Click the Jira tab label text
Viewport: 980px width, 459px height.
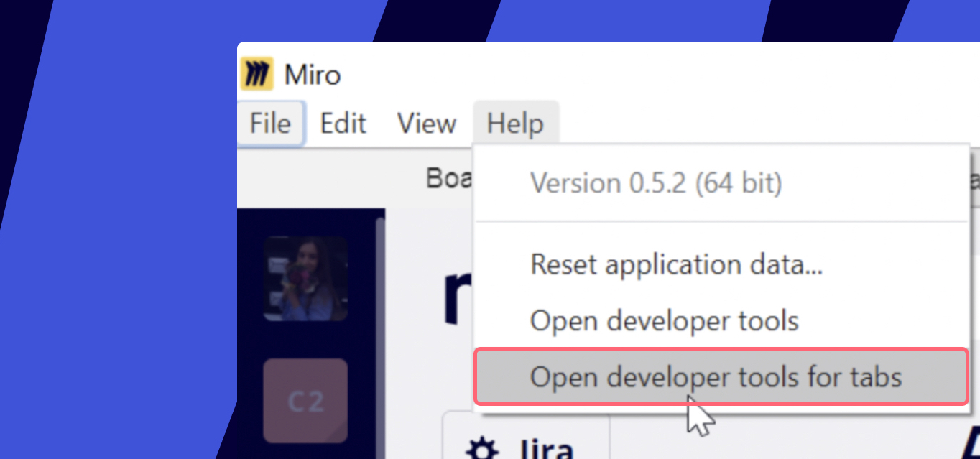(546, 449)
